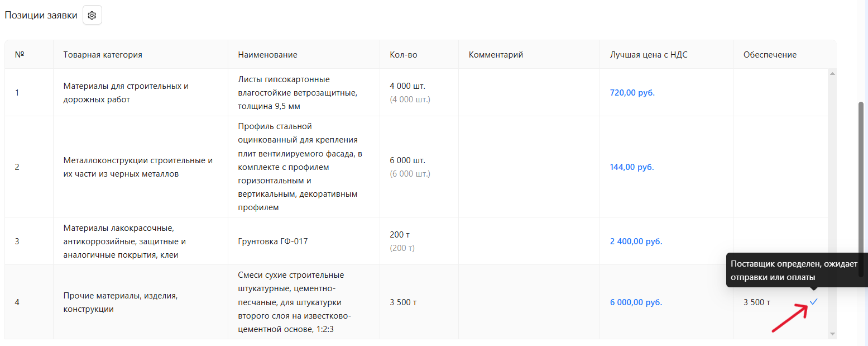The height and width of the screenshot is (346, 868).
Task: Open position settings gear next to Позиции заявки
Action: pos(92,16)
